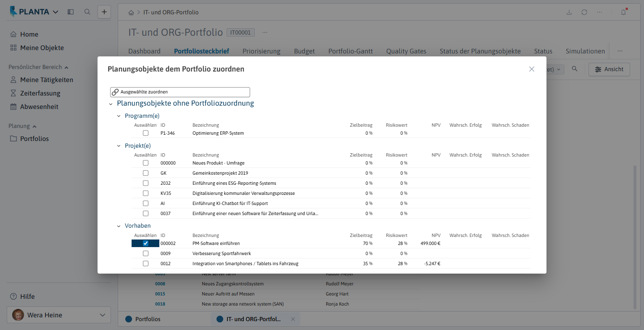The image size is (644, 330).
Task: Open Portfolios in sidebar
Action: [29, 138]
